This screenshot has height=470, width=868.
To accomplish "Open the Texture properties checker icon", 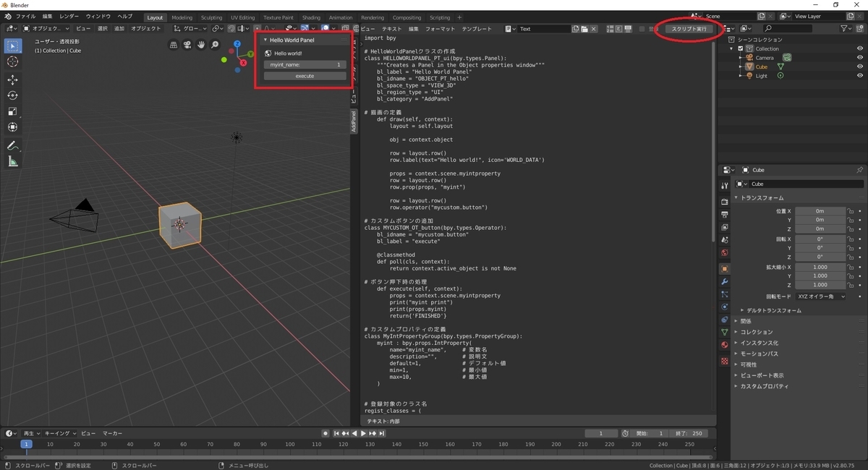I will tap(725, 361).
